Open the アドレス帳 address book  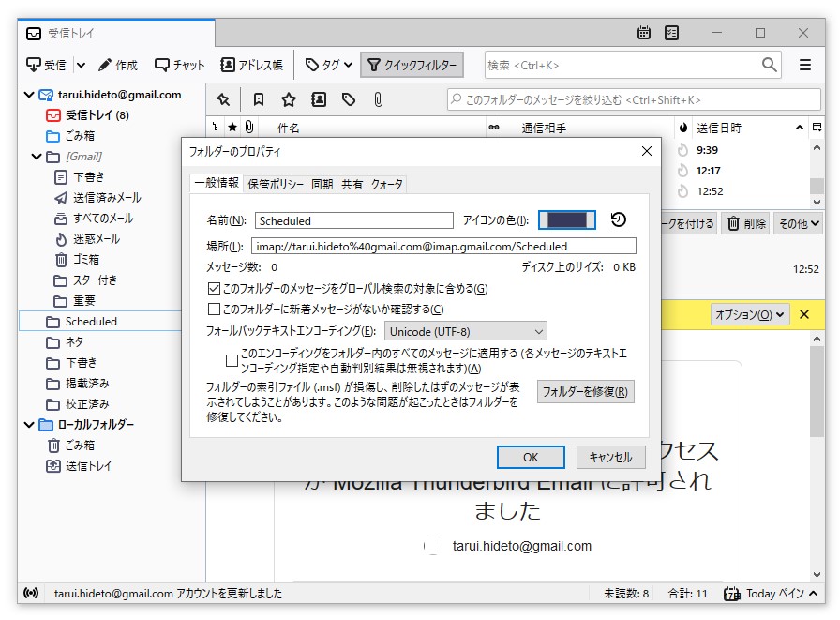pos(251,65)
